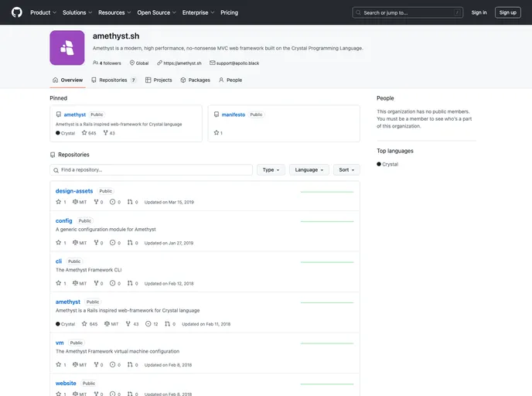Click the pull requests icon on vm row
This screenshot has height=396, width=532.
pos(130,364)
